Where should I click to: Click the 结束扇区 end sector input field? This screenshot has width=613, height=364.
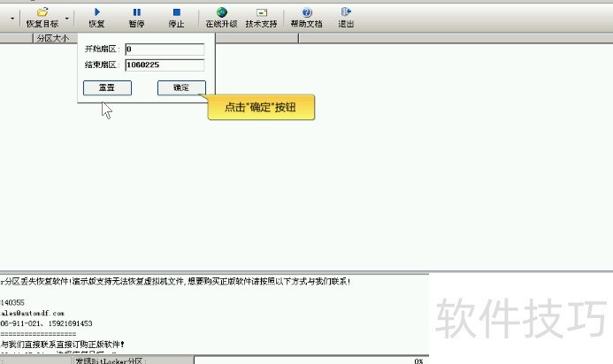tap(165, 64)
